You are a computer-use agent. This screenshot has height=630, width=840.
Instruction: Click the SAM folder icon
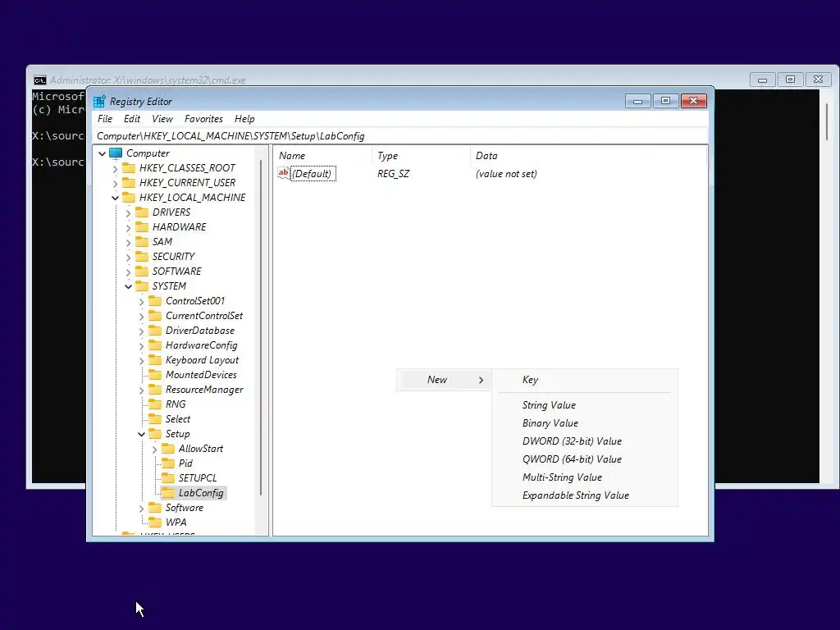(142, 242)
